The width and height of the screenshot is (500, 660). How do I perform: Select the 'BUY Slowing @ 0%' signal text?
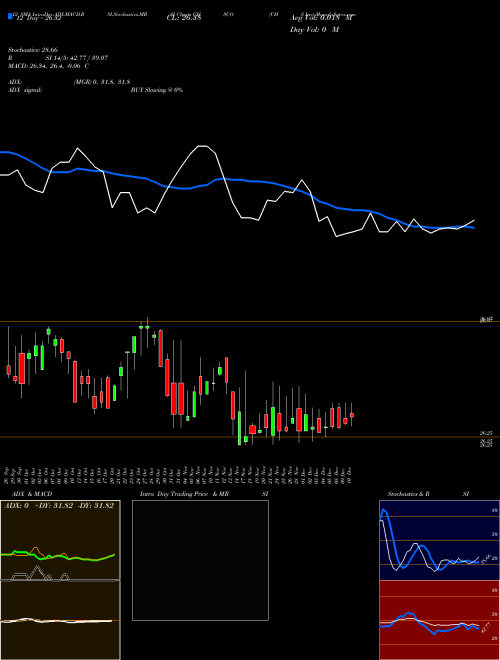point(157,90)
